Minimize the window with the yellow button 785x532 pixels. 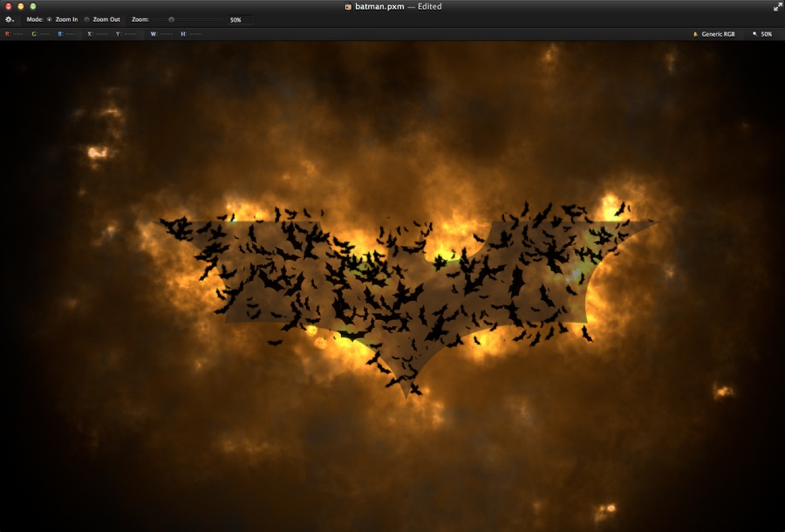pyautogui.click(x=21, y=6)
